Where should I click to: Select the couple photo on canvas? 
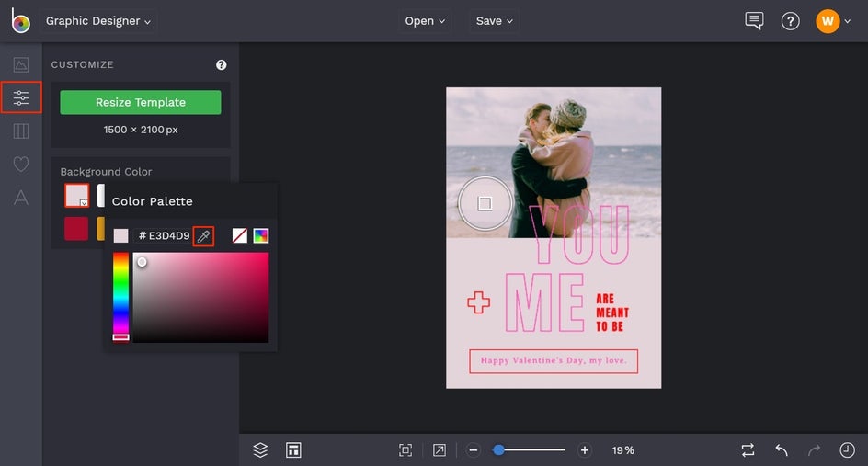pos(554,162)
